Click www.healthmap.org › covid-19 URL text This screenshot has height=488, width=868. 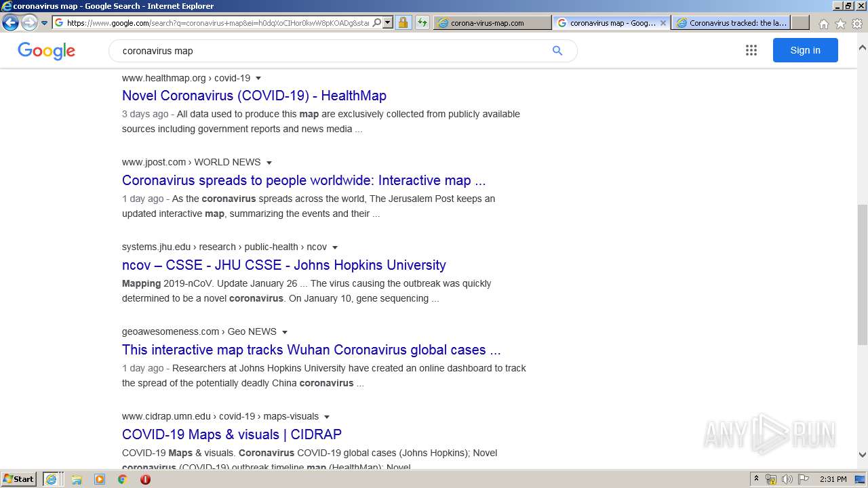(x=186, y=78)
